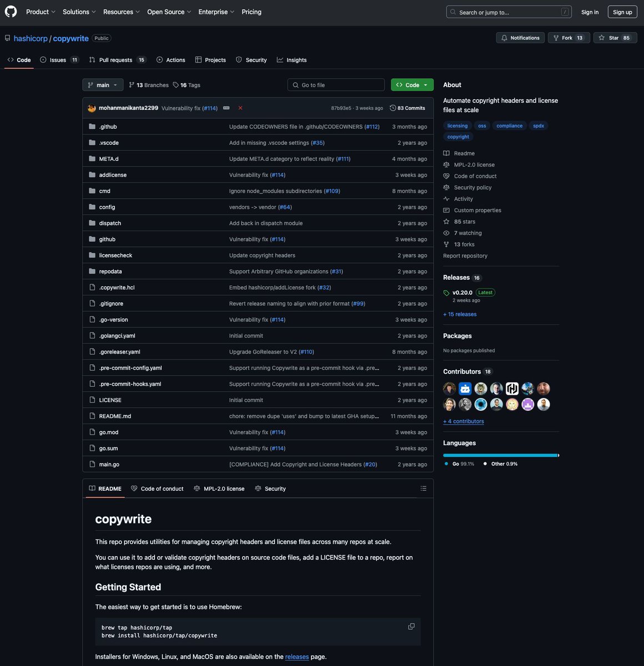View + 4 contributors link
The height and width of the screenshot is (666, 644).
[x=464, y=421]
